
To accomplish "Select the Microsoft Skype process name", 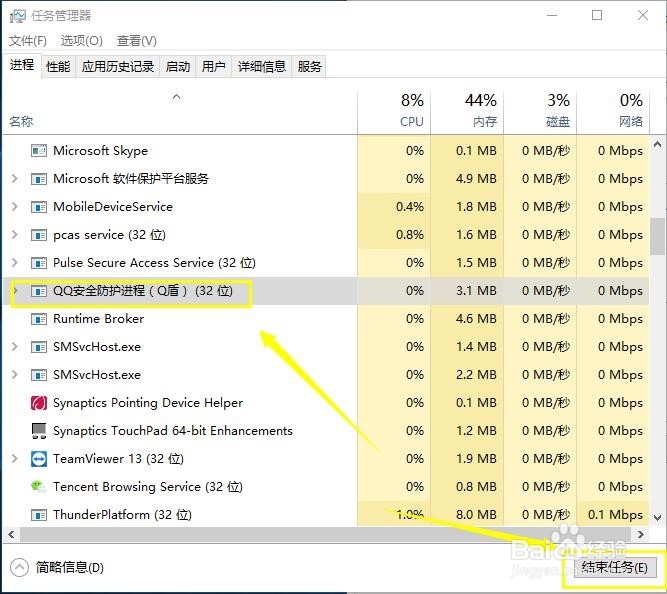I will 100,151.
